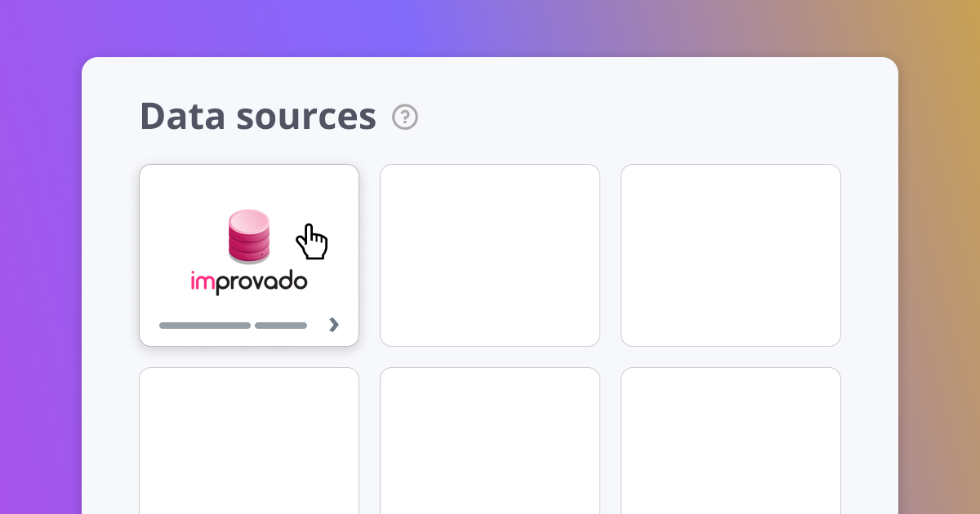Click the help question mark icon
Image resolution: width=980 pixels, height=514 pixels.
[x=405, y=117]
